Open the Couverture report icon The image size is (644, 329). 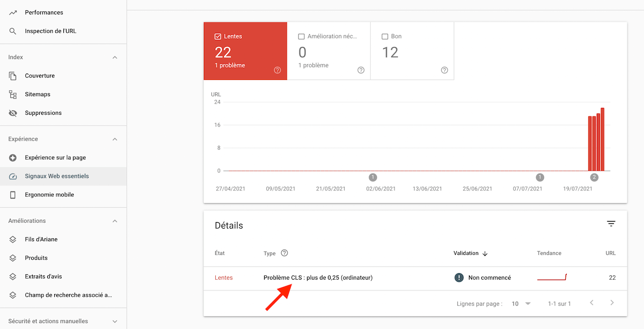(12, 76)
